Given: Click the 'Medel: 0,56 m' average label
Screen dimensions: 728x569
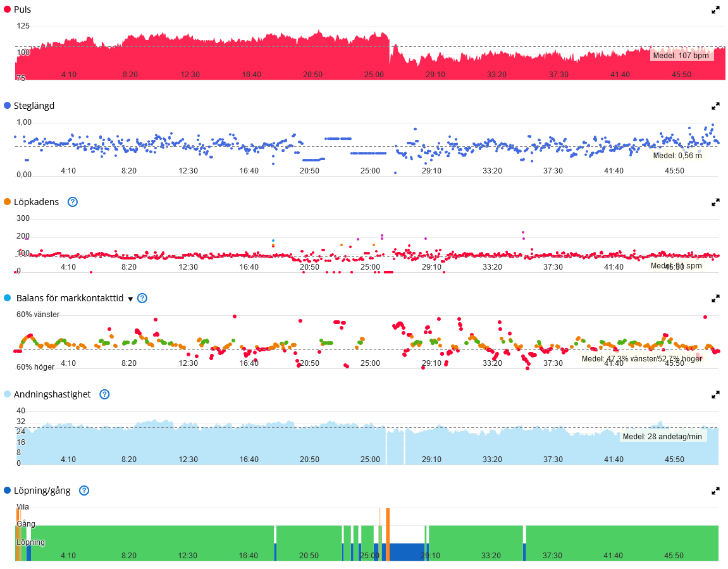Looking at the screenshot, I should click(677, 156).
